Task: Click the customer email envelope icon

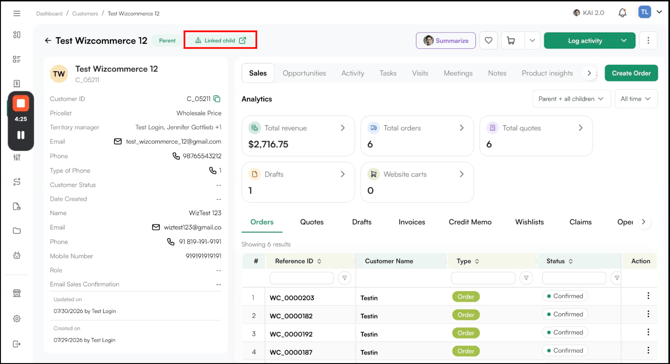Action: [x=118, y=141]
